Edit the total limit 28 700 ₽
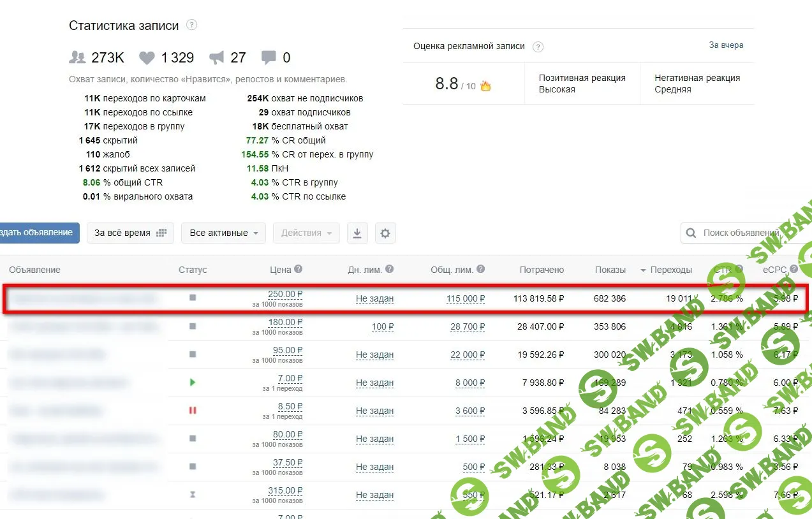 click(x=468, y=326)
